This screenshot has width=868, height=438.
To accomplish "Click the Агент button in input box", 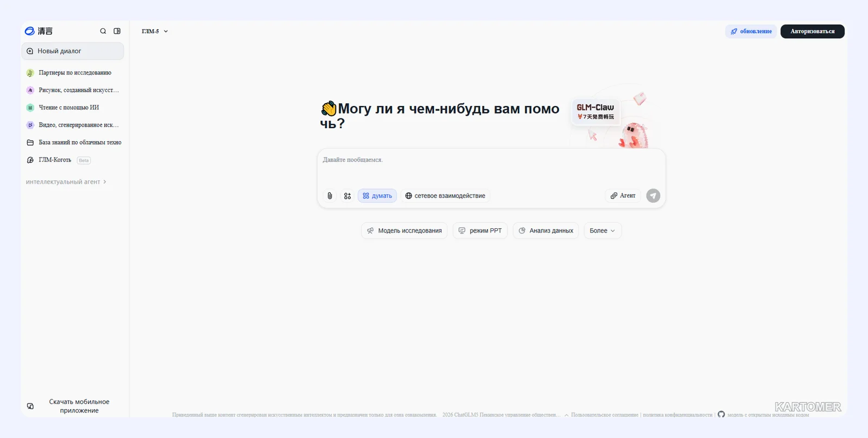I will pyautogui.click(x=623, y=196).
